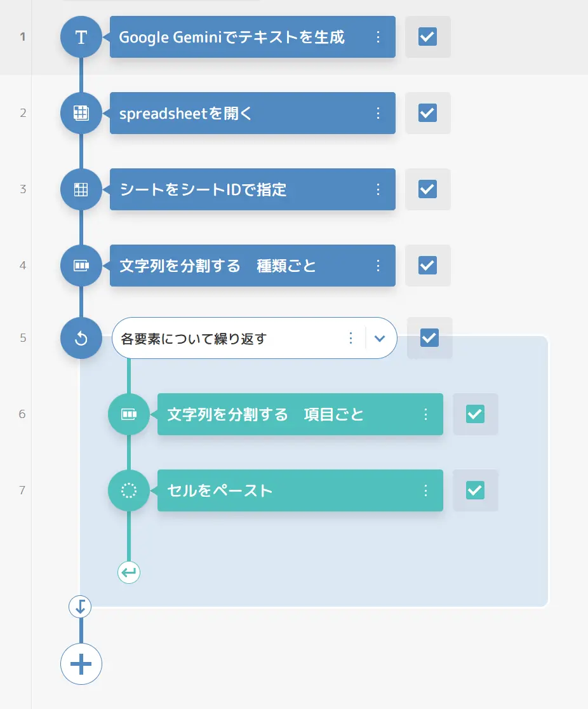Screen dimensions: 588x709
Task: Click the grid icon for シートをシートIDで指定
Action: [81, 189]
